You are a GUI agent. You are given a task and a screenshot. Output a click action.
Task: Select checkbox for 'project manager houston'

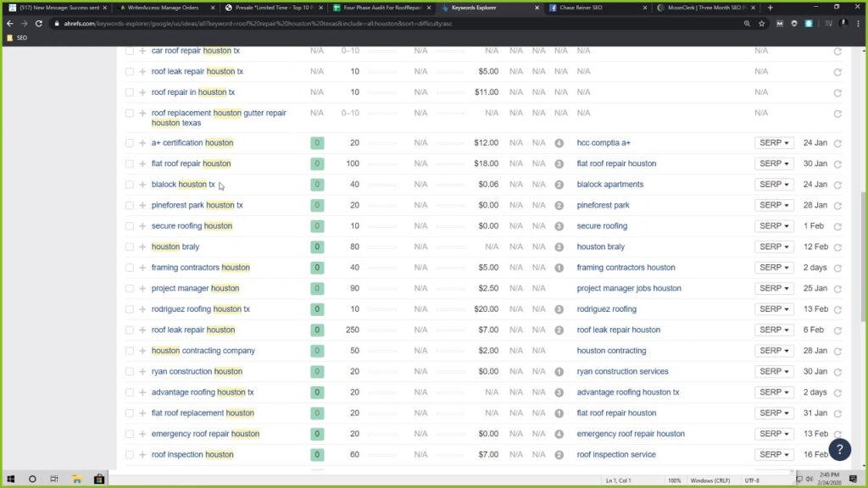pyautogui.click(x=130, y=288)
